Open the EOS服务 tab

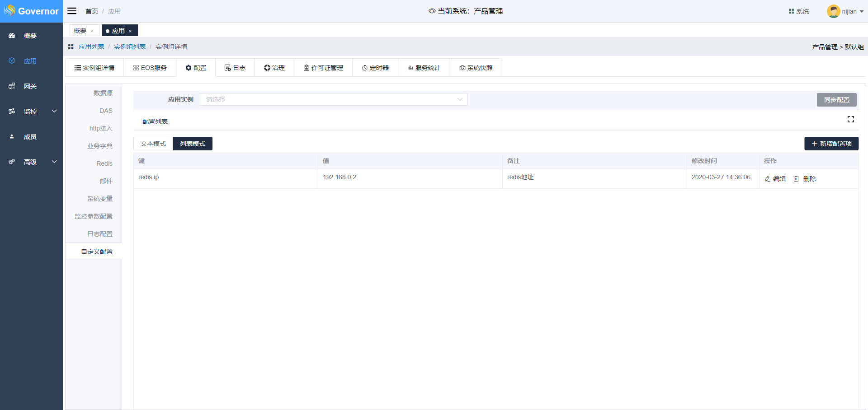[x=150, y=68]
